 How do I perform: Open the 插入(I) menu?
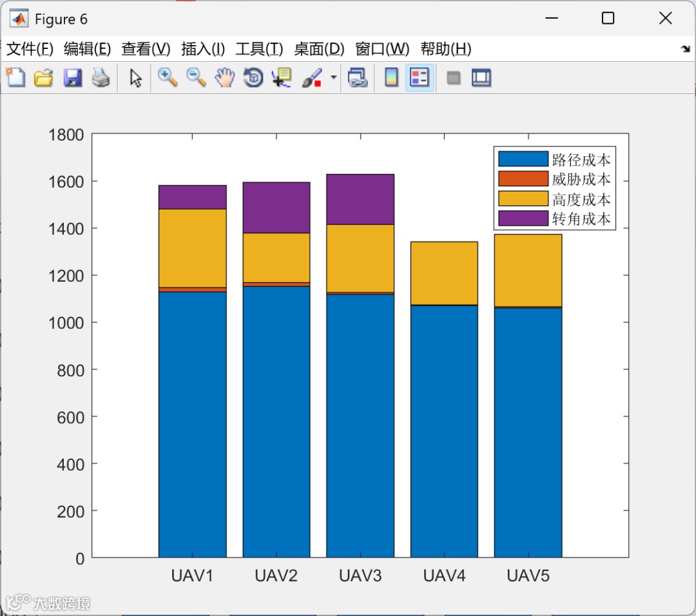pyautogui.click(x=203, y=49)
